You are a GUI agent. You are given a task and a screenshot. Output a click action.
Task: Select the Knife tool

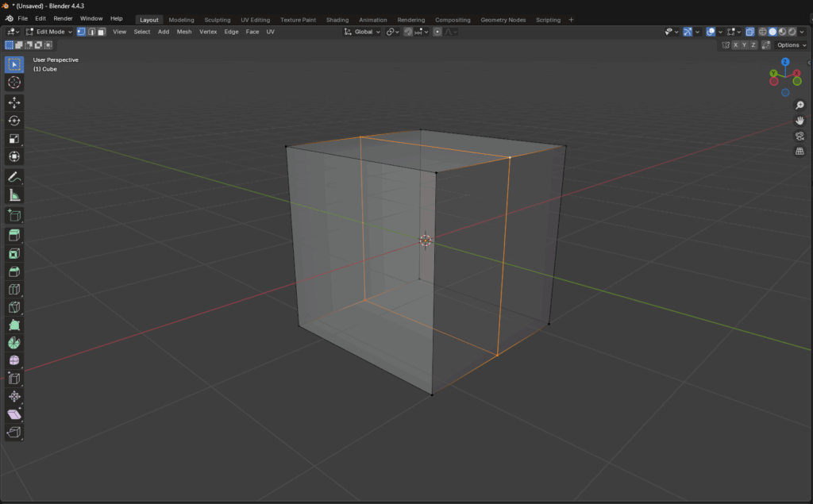tap(14, 307)
